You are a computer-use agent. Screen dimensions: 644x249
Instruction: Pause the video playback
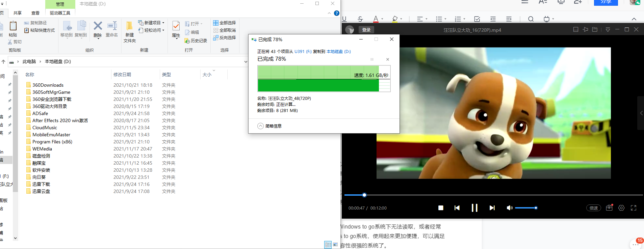(x=474, y=208)
